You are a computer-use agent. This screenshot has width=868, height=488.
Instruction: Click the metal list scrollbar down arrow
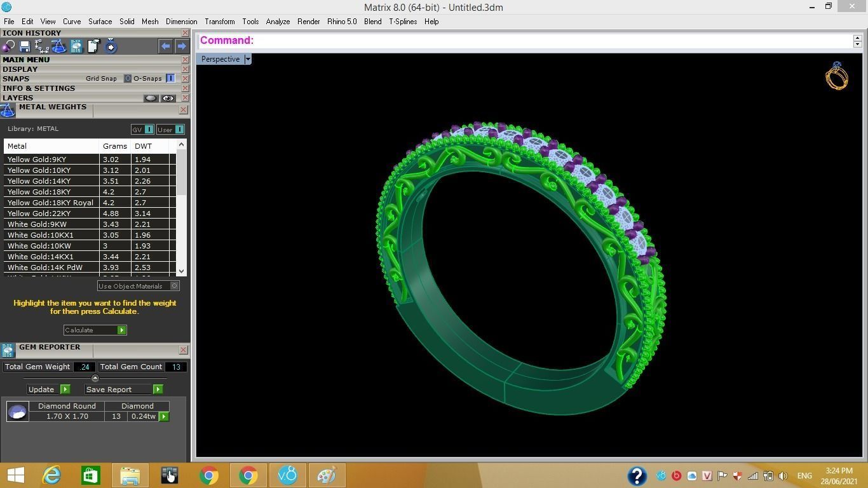pyautogui.click(x=182, y=271)
